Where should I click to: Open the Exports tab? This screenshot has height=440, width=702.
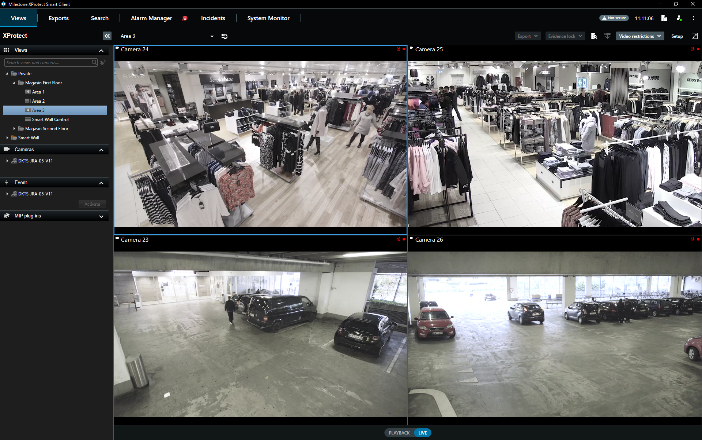click(x=59, y=18)
